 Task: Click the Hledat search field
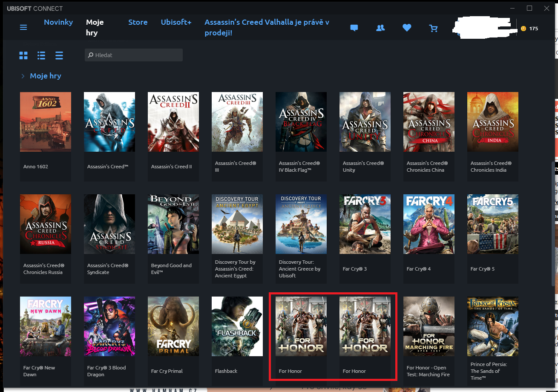tap(134, 55)
